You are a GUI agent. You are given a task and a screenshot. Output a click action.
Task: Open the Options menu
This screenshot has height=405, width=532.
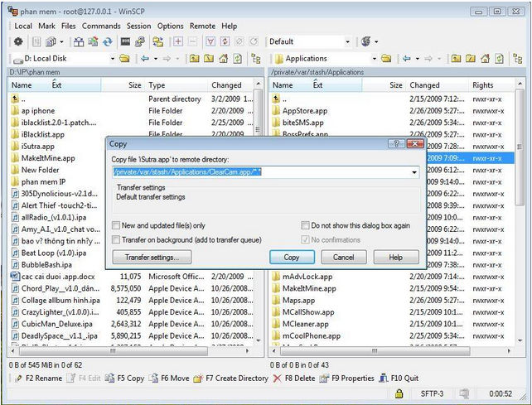[x=171, y=27]
